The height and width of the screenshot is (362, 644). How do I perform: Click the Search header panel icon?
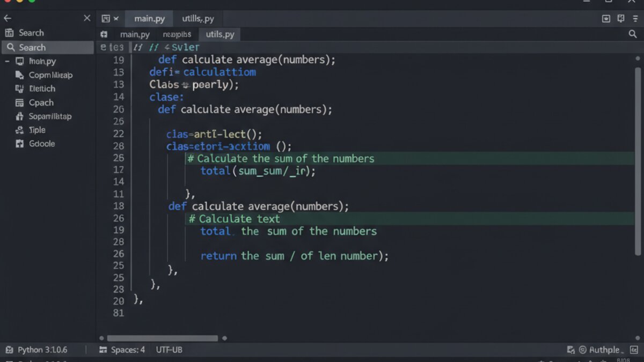[x=9, y=33]
